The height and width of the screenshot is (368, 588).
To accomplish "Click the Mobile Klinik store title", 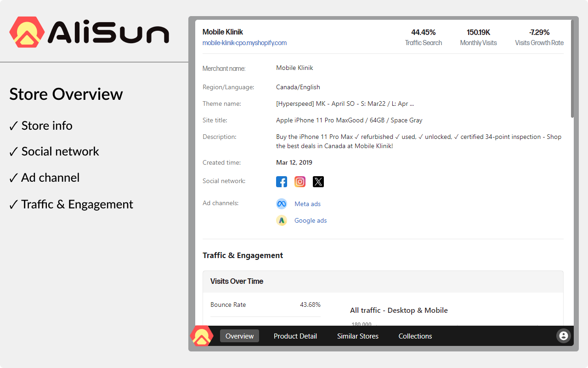I will [x=223, y=32].
